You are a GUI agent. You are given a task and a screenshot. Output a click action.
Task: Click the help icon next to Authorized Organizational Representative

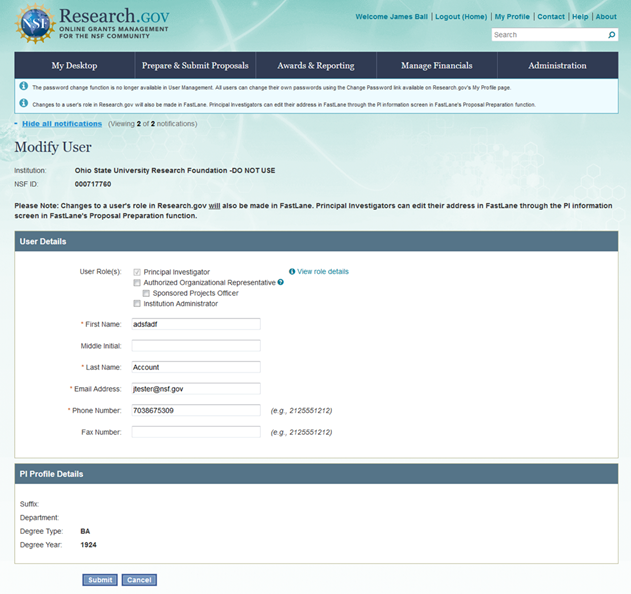(x=280, y=283)
